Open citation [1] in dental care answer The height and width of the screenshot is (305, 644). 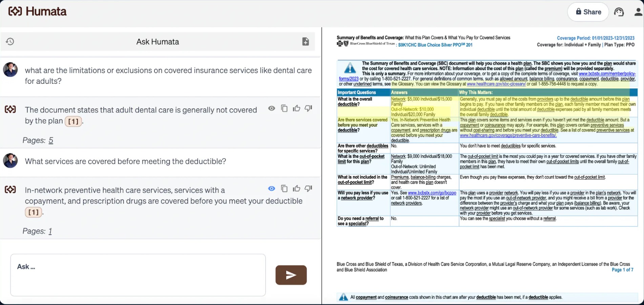73,121
